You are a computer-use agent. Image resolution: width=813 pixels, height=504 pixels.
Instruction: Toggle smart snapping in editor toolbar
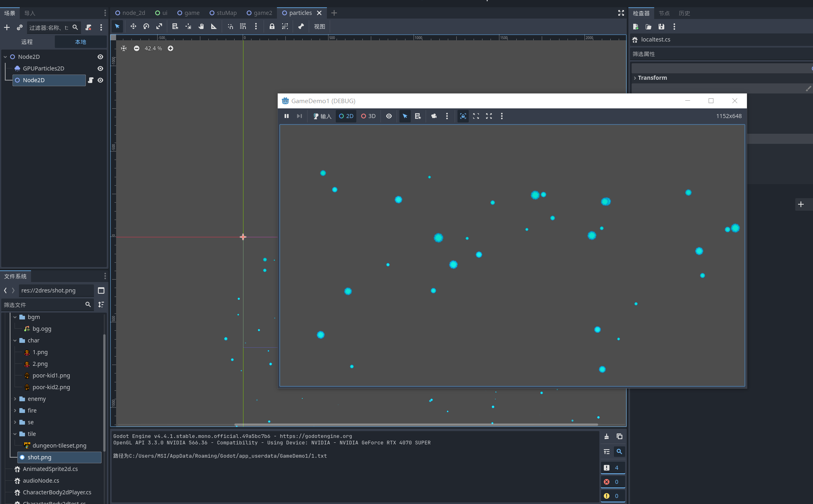230,27
